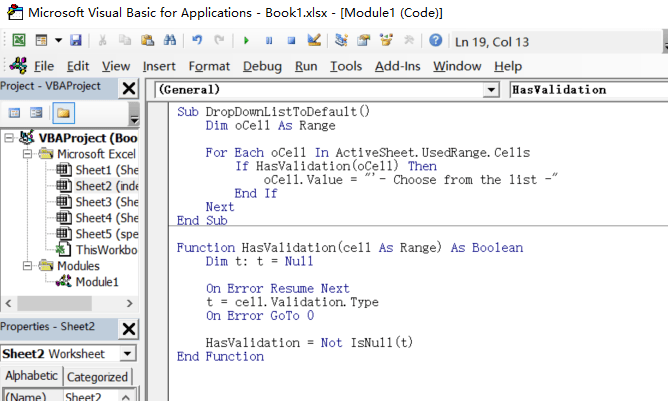The image size is (668, 401).
Task: Collapse the VBAProject tree node
Action: (x=9, y=138)
